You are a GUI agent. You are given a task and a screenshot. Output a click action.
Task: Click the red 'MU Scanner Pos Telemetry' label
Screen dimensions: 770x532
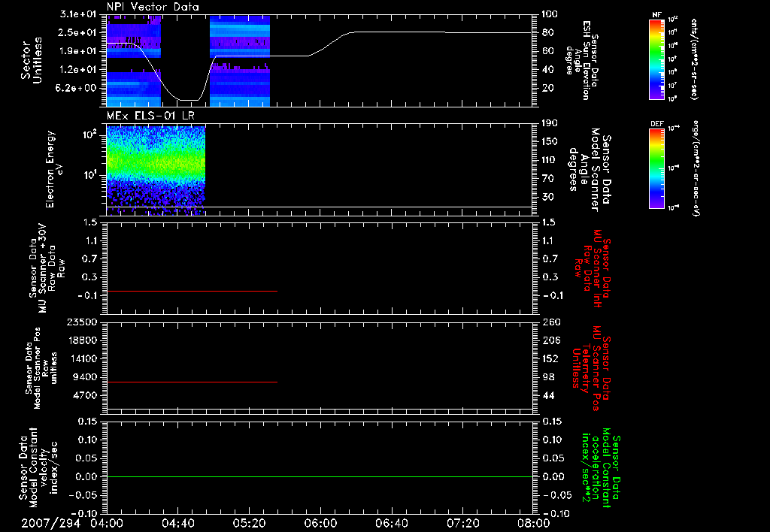(x=592, y=368)
